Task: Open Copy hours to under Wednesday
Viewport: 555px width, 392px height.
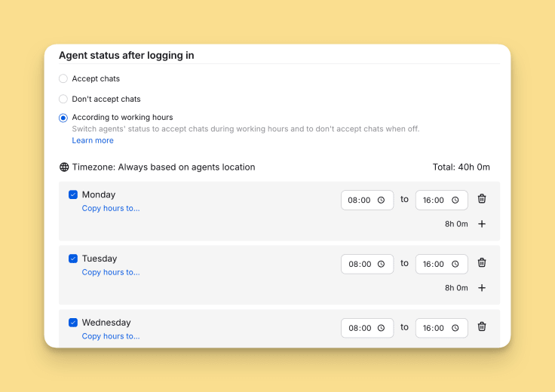Action: [111, 337]
